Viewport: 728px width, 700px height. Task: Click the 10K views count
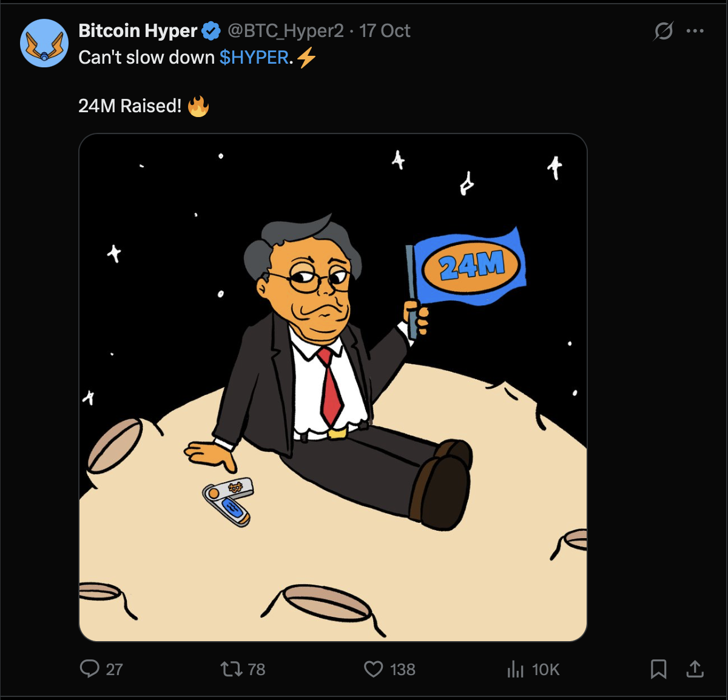tap(545, 670)
